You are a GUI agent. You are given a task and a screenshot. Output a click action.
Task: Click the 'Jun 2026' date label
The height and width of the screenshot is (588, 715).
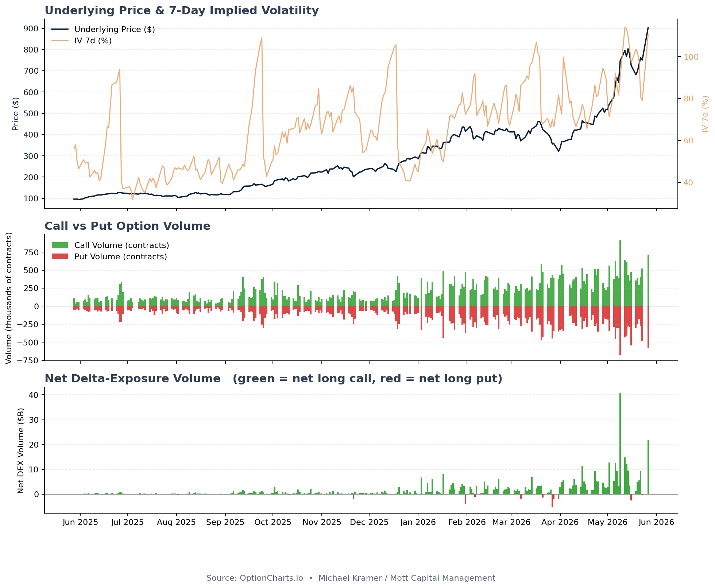click(656, 522)
